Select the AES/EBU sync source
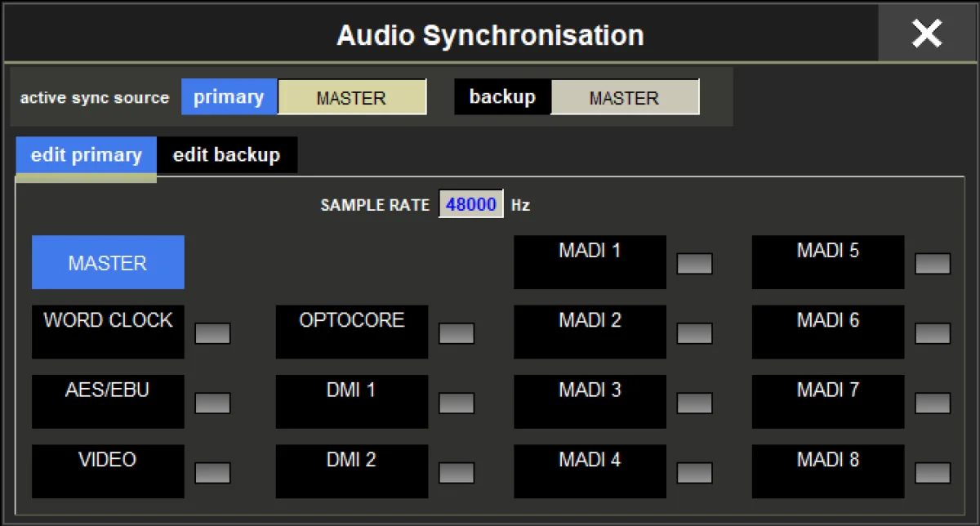 [108, 401]
